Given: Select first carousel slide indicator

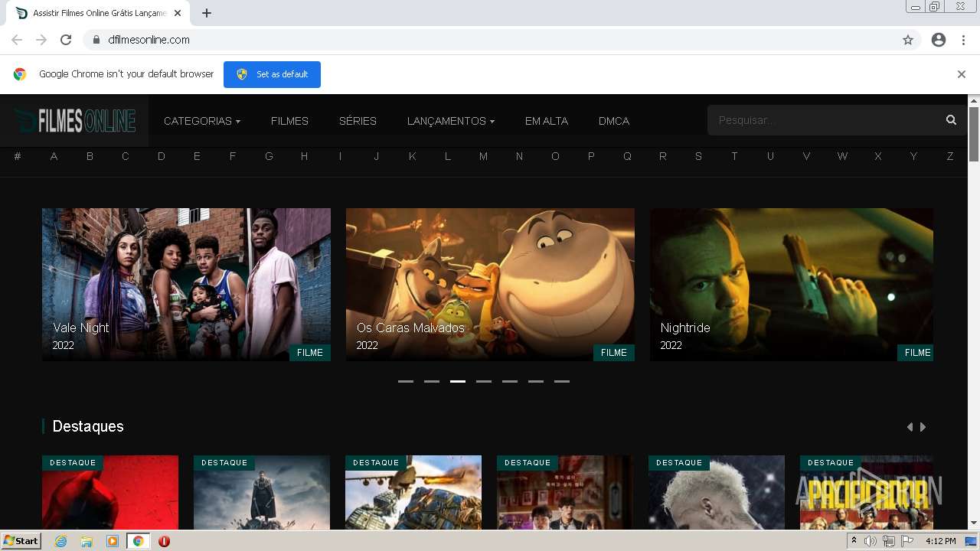Looking at the screenshot, I should (x=406, y=381).
